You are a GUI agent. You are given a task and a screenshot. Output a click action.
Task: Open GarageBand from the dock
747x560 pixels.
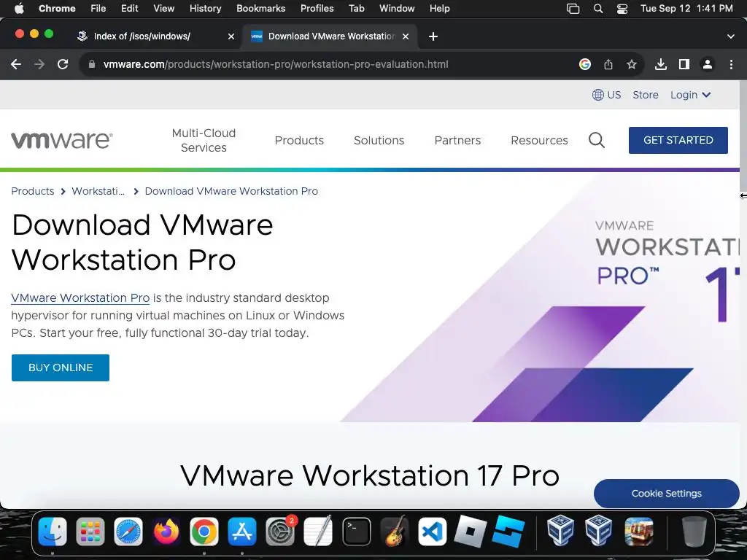[395, 532]
